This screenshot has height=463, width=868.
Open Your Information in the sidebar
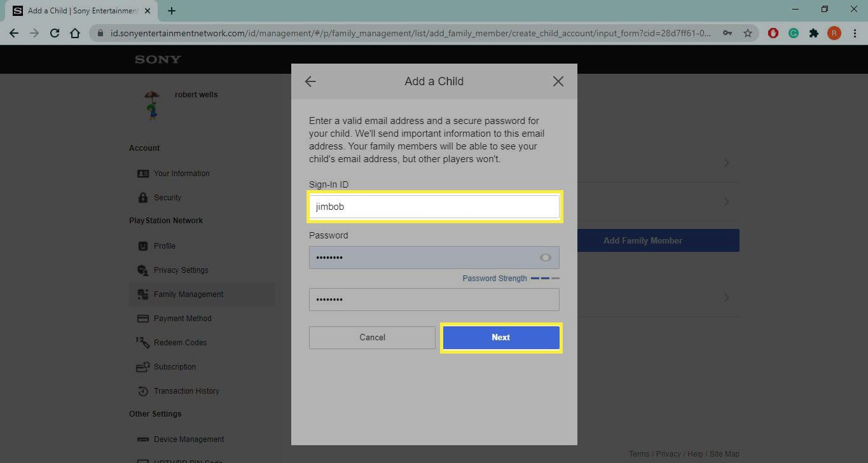[181, 174]
